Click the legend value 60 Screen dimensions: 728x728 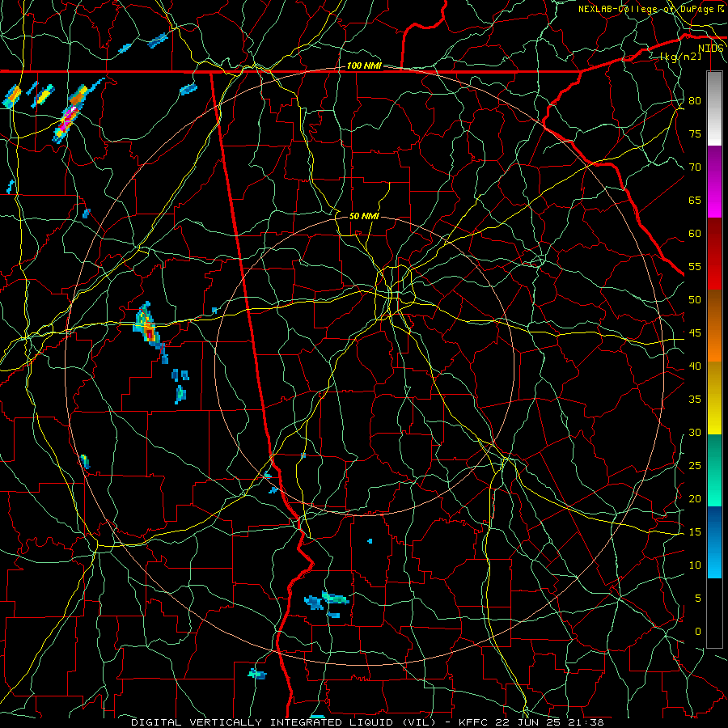point(695,234)
